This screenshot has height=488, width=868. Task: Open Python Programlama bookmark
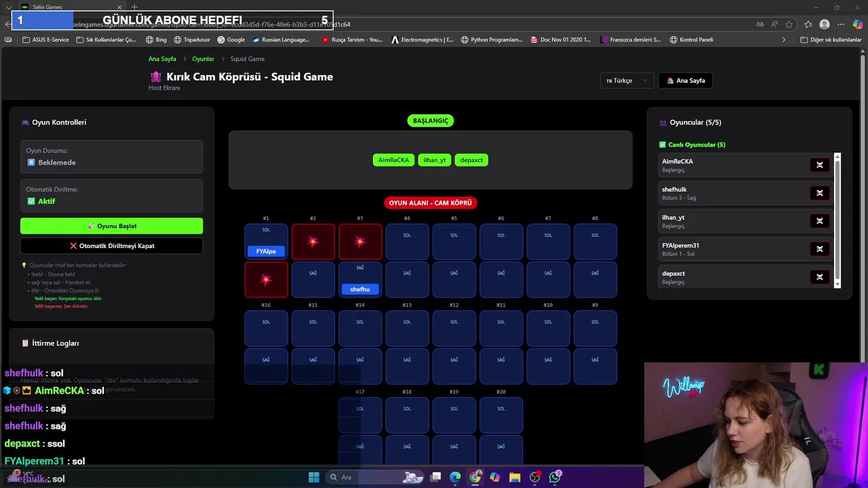click(x=492, y=40)
